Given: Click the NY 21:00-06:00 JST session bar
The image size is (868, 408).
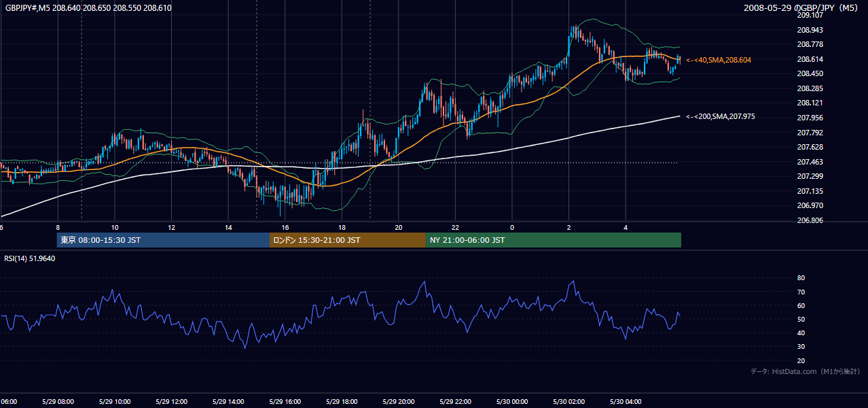Looking at the screenshot, I should click(554, 240).
